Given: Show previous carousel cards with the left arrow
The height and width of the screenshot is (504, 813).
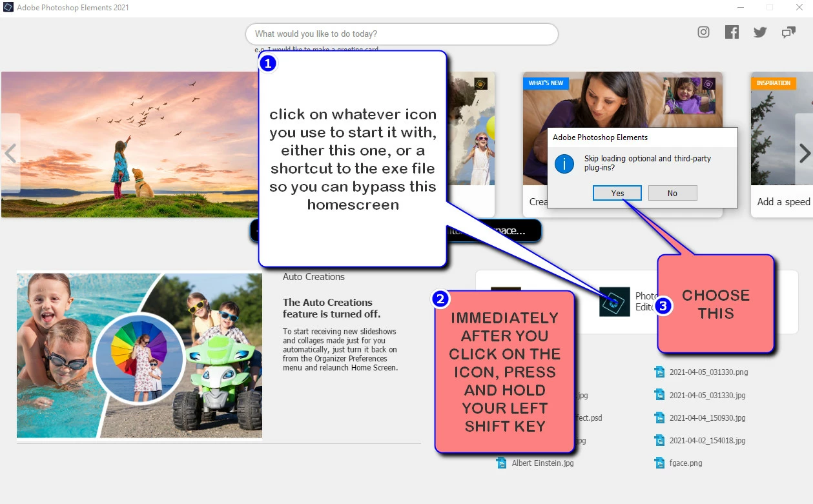Looking at the screenshot, I should coord(10,153).
